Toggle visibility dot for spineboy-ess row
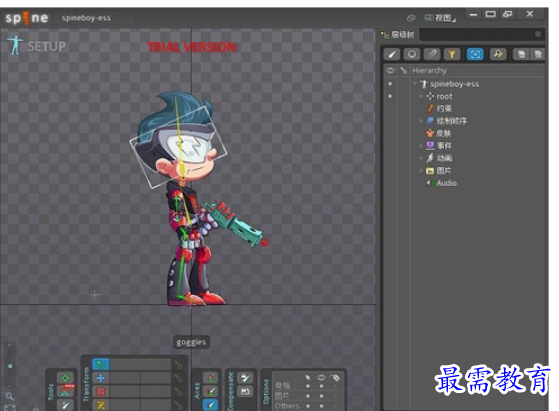Screen dimensions: 559x411 pyautogui.click(x=390, y=84)
